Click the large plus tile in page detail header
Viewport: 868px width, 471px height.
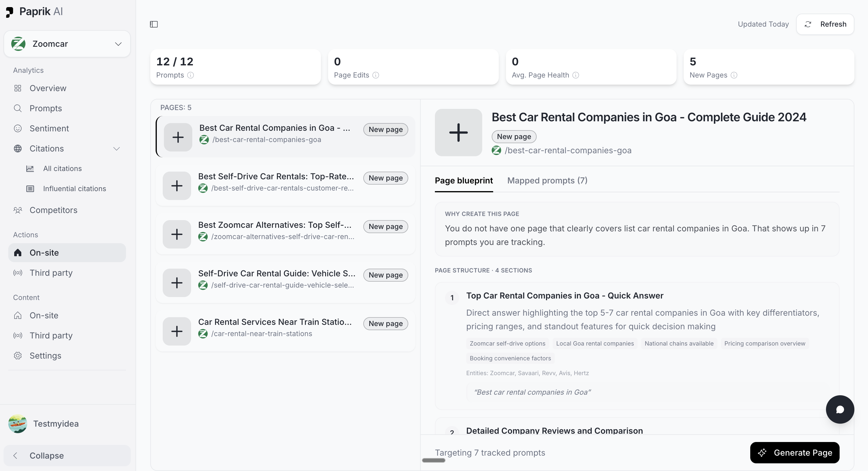458,133
